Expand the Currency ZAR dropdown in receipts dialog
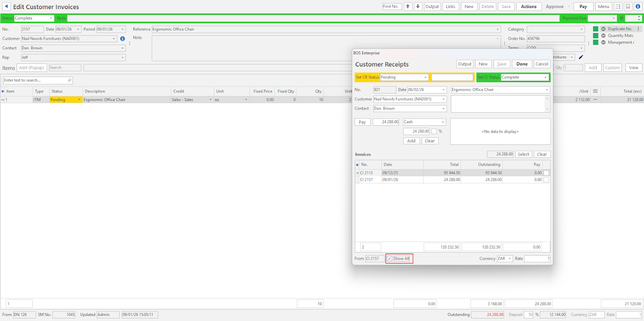 pyautogui.click(x=510, y=259)
